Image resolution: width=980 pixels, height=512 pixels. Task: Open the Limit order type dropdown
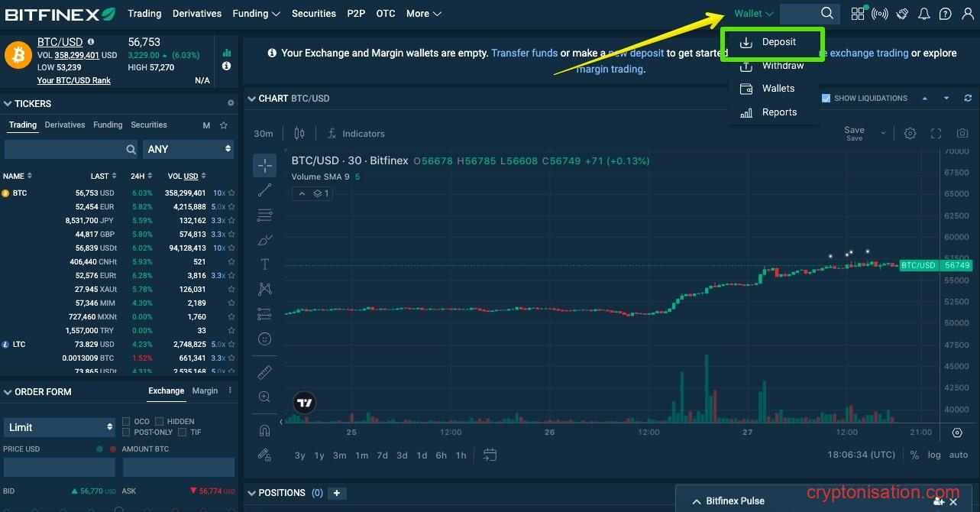point(60,427)
